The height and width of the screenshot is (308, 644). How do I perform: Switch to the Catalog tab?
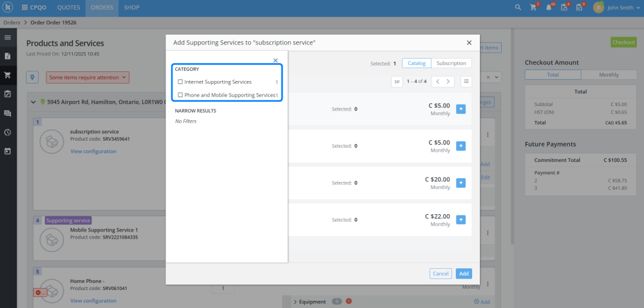click(x=417, y=63)
